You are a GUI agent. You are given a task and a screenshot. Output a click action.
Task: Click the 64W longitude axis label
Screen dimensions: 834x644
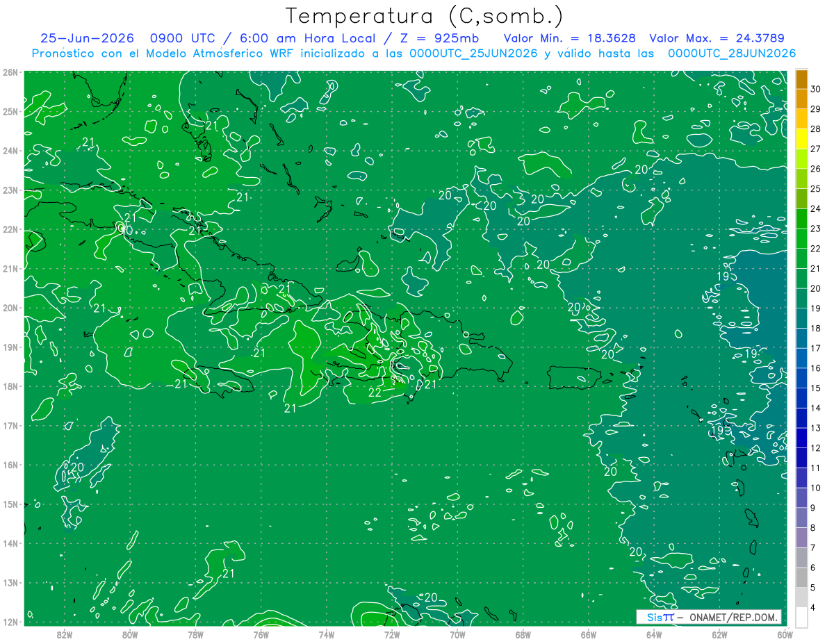pos(653,634)
